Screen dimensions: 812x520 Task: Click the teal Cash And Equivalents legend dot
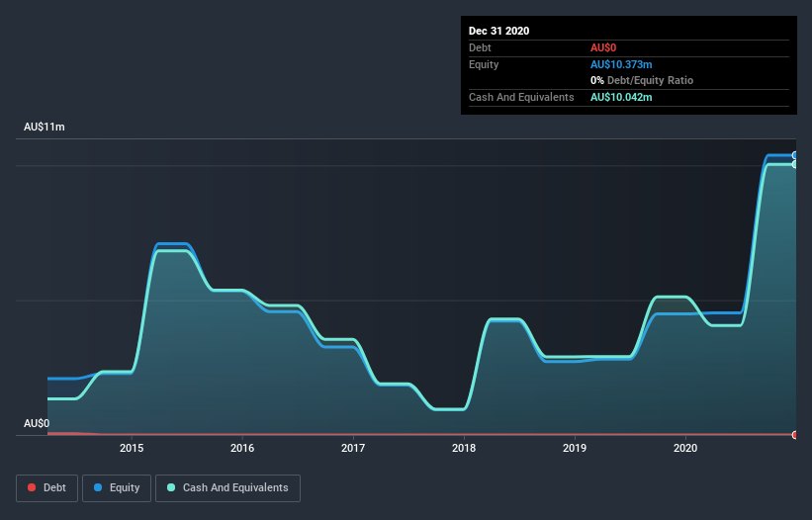click(x=171, y=487)
